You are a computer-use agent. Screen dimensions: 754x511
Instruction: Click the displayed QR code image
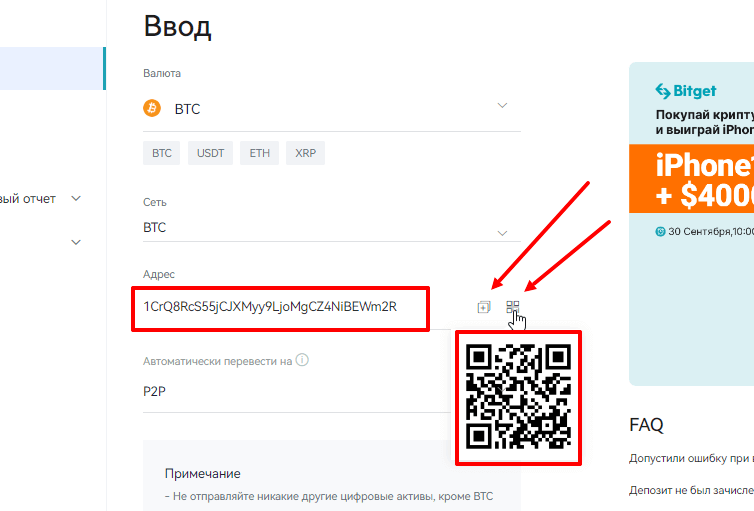518,397
